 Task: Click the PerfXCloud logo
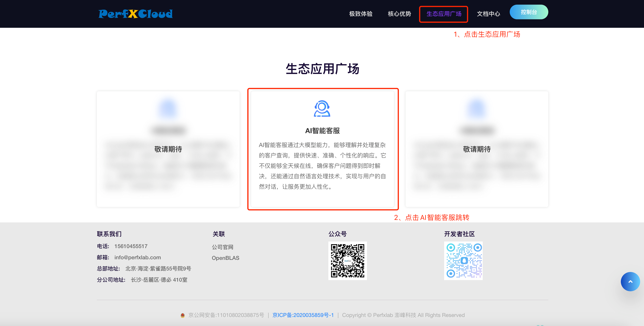click(x=135, y=14)
